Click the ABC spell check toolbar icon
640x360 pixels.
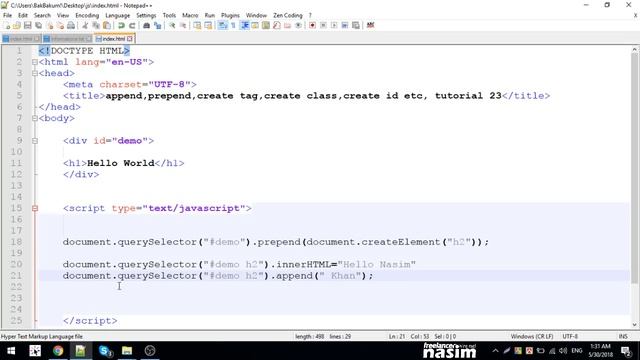[x=371, y=25]
